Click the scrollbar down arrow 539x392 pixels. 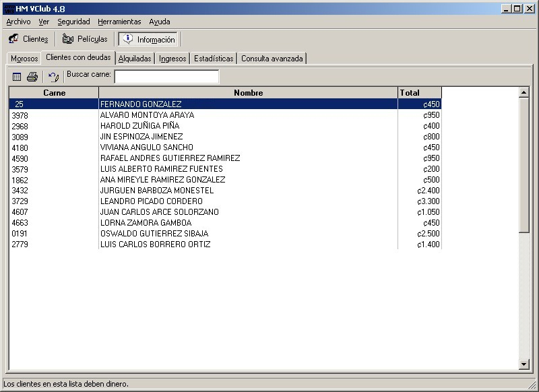pos(524,364)
